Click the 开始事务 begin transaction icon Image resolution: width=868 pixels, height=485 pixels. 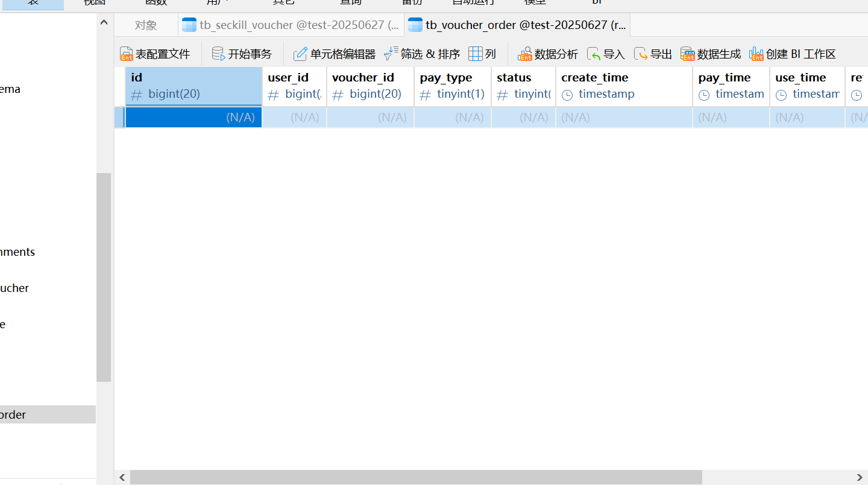[x=218, y=54]
